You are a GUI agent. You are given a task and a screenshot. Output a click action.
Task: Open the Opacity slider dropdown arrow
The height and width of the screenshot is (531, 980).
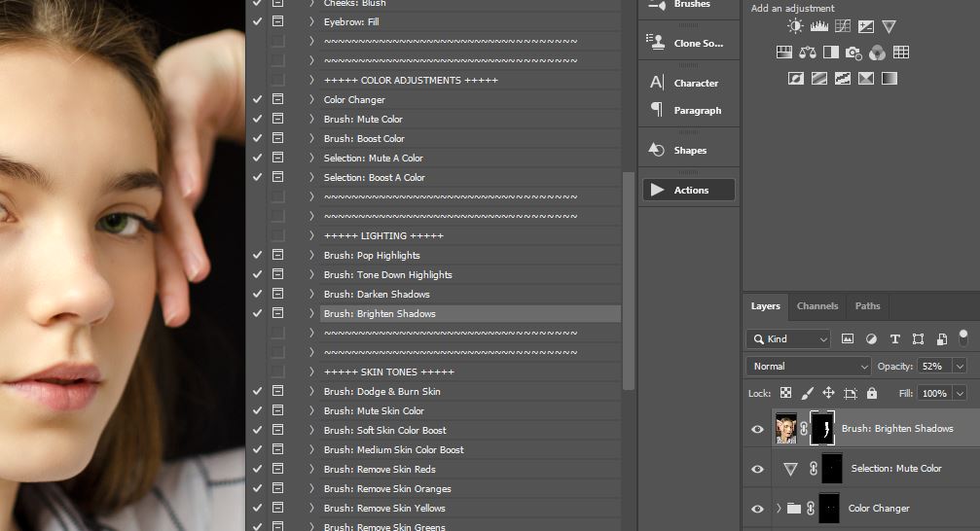tap(960, 367)
